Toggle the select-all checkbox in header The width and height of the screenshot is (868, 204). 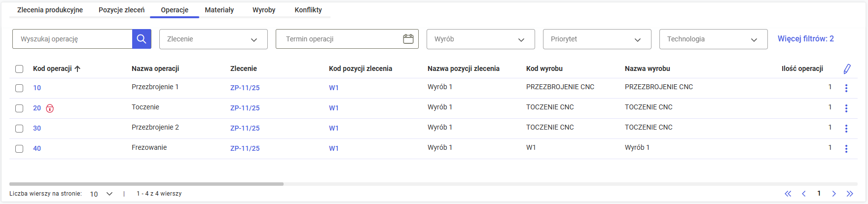tap(19, 69)
